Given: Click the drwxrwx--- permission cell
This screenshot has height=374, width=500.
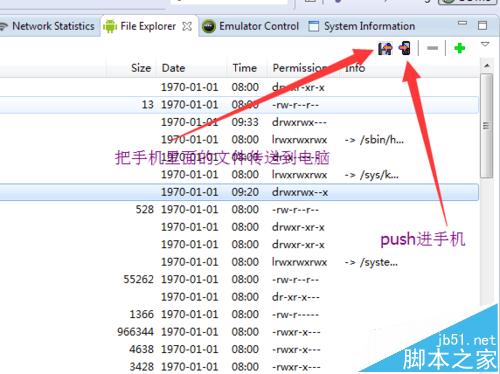Looking at the screenshot, I should click(299, 122).
